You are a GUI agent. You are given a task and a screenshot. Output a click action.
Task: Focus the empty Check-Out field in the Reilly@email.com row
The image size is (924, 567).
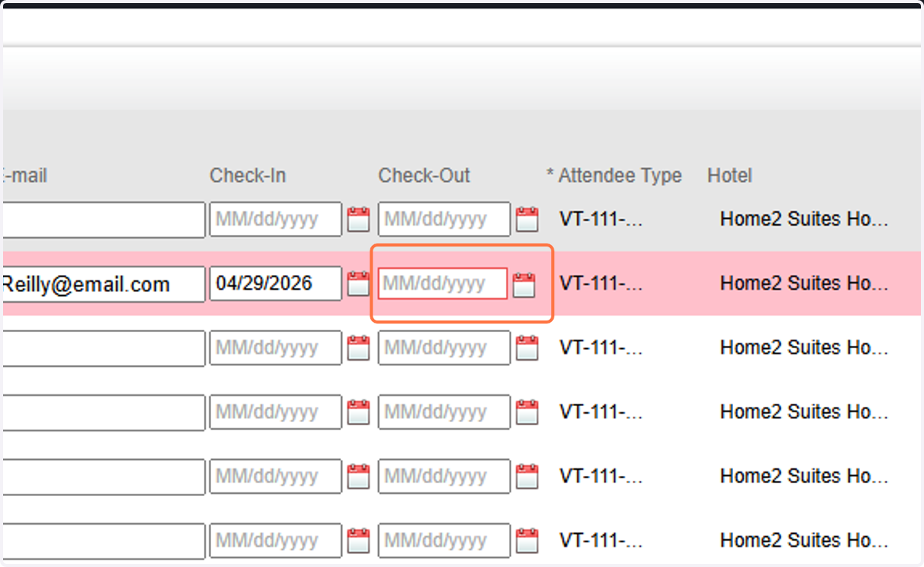[443, 284]
